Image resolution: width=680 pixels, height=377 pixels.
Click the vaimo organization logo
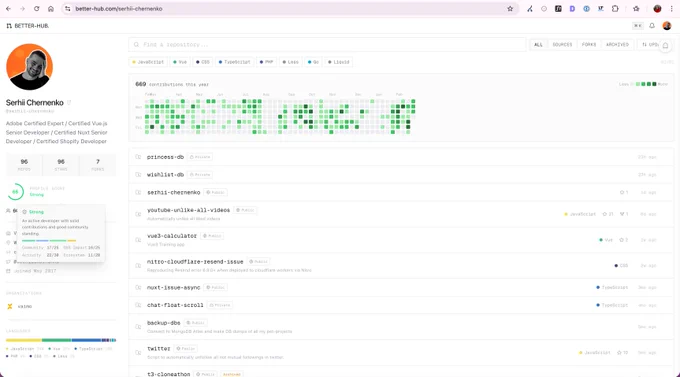[x=10, y=306]
